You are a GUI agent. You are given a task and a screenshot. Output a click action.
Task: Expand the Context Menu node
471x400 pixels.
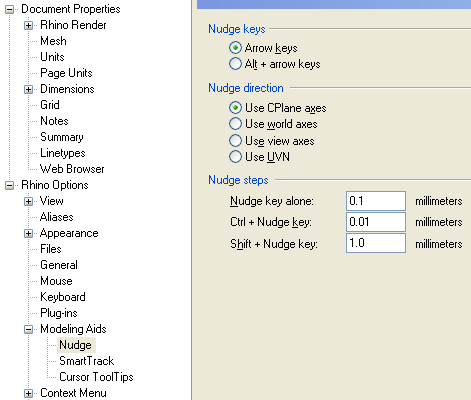29,393
